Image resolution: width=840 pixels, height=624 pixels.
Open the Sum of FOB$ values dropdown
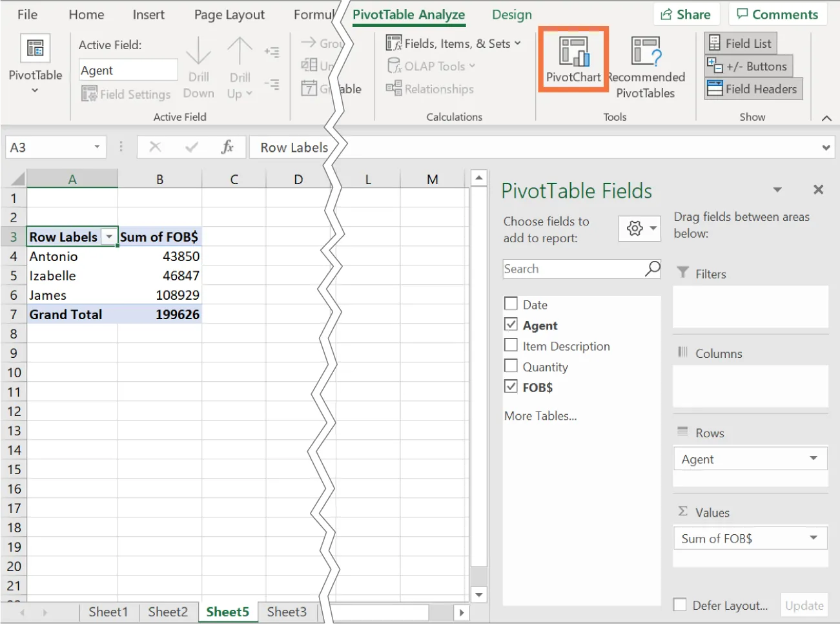pyautogui.click(x=812, y=537)
